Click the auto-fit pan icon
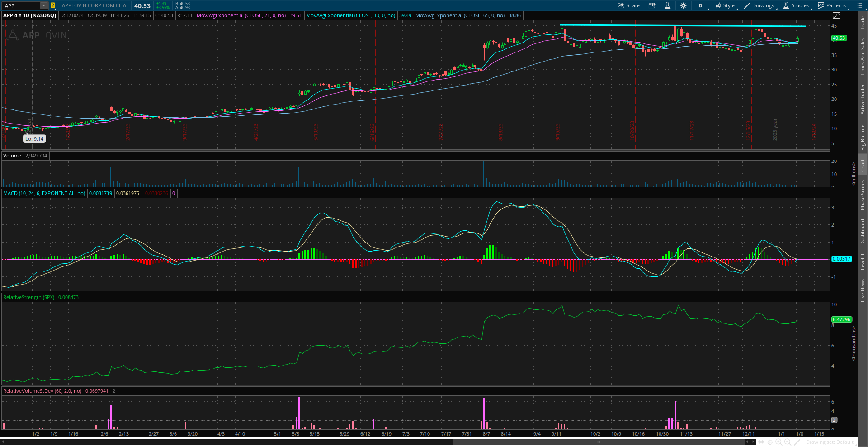 pos(761,442)
